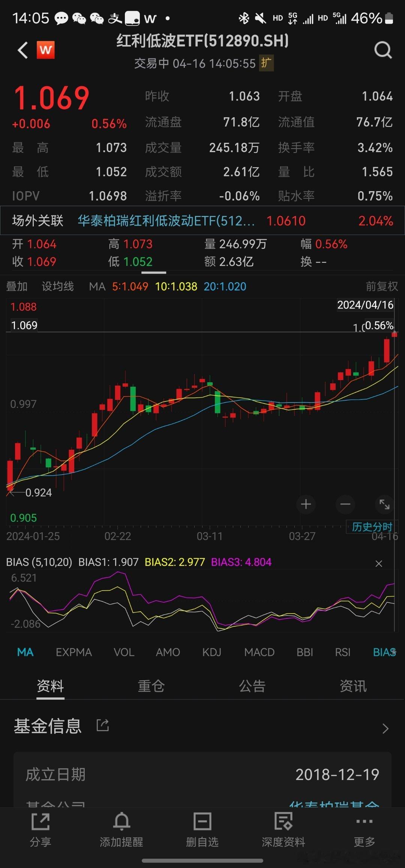Viewport: 405px width, 868px height.
Task: Tap the 场外关联 label
Action: pyautogui.click(x=38, y=221)
